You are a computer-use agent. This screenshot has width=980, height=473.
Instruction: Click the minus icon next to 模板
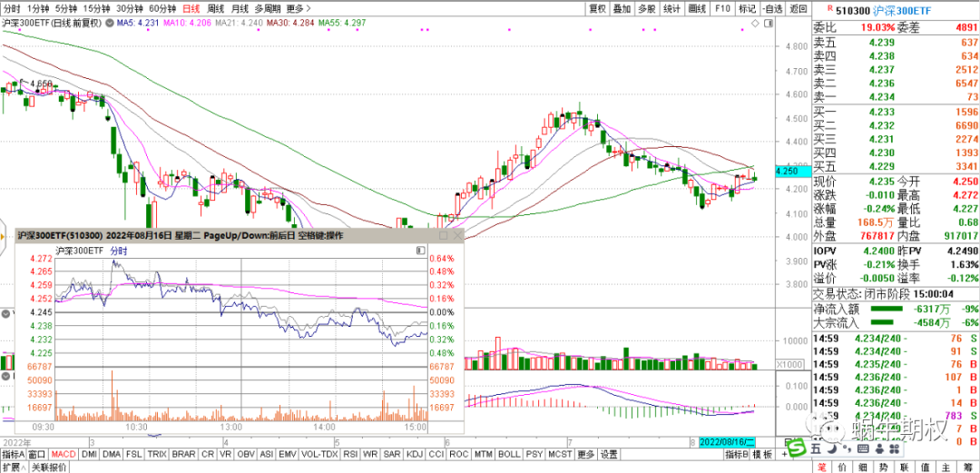pyautogui.click(x=798, y=454)
